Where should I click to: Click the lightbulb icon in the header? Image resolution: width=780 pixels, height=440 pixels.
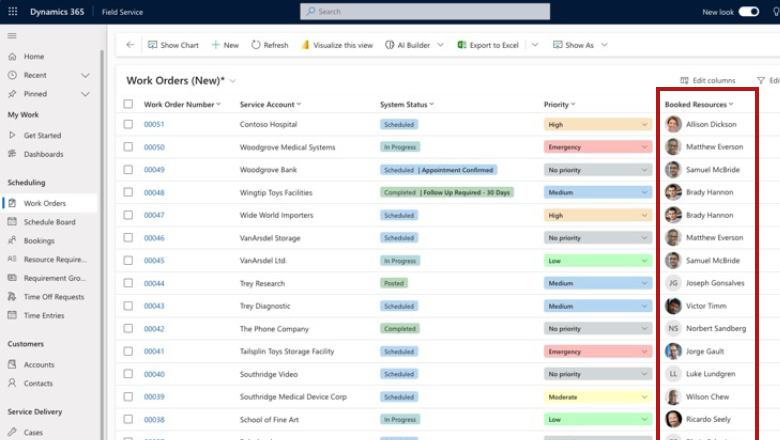click(x=776, y=11)
